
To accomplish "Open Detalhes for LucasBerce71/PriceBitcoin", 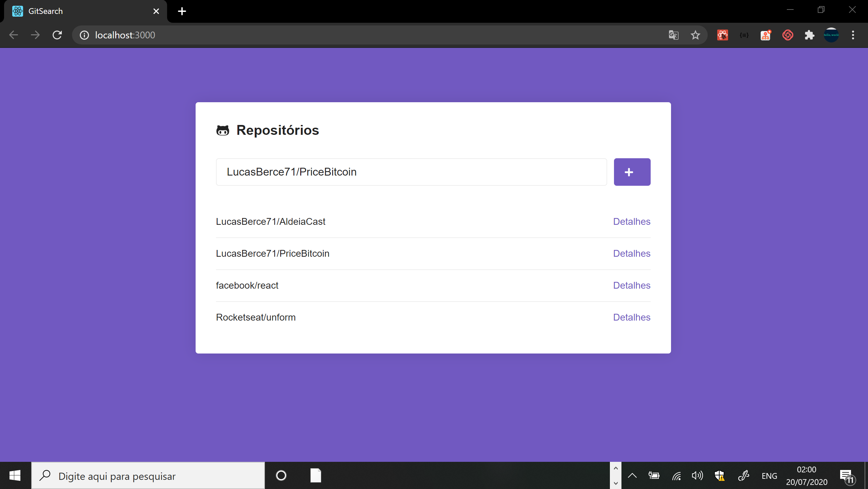I will pyautogui.click(x=631, y=253).
